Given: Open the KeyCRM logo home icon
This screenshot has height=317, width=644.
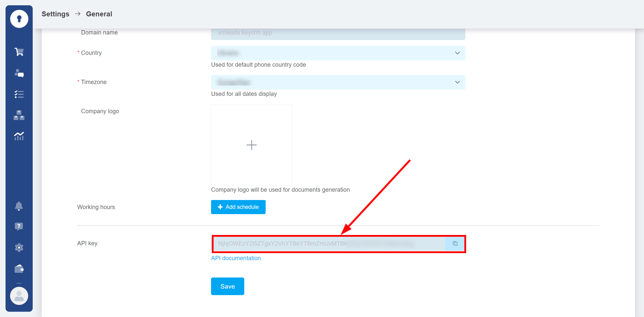Looking at the screenshot, I should [x=19, y=19].
